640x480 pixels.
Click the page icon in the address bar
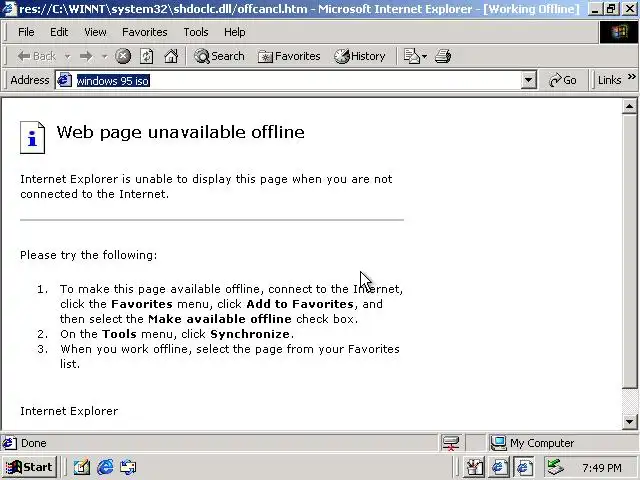tap(64, 80)
